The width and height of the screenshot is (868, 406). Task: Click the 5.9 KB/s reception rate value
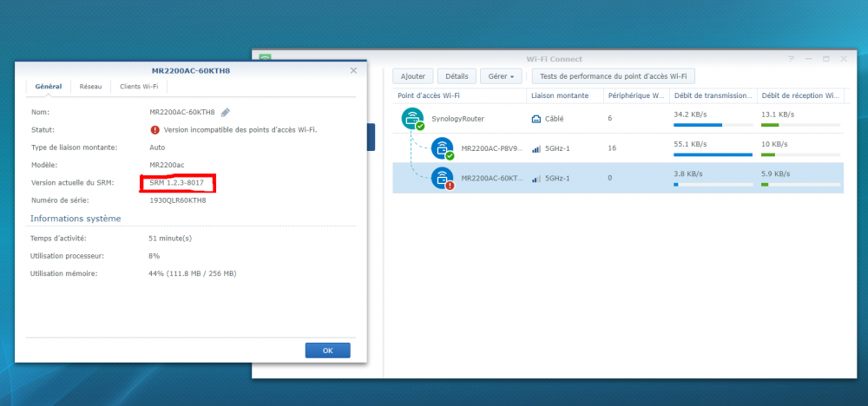tap(775, 174)
